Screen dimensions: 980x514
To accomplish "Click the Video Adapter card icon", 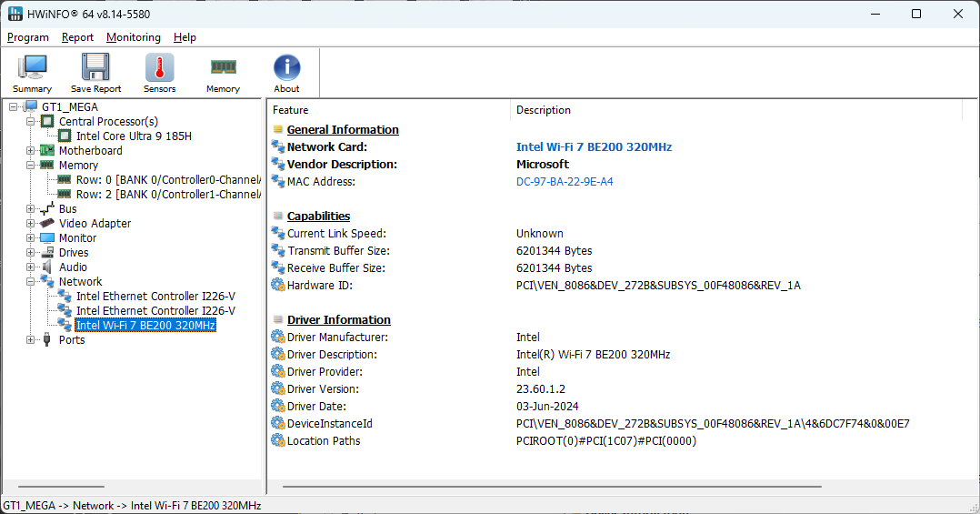I will [x=47, y=223].
